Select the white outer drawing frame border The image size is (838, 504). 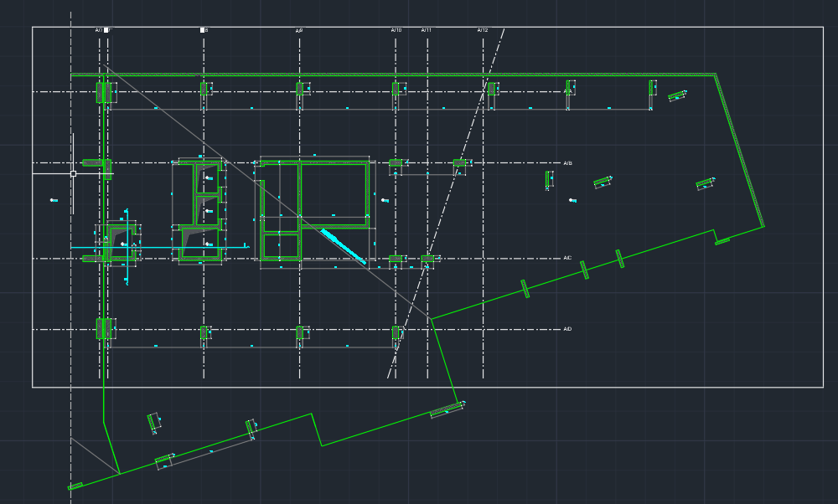pos(427,207)
